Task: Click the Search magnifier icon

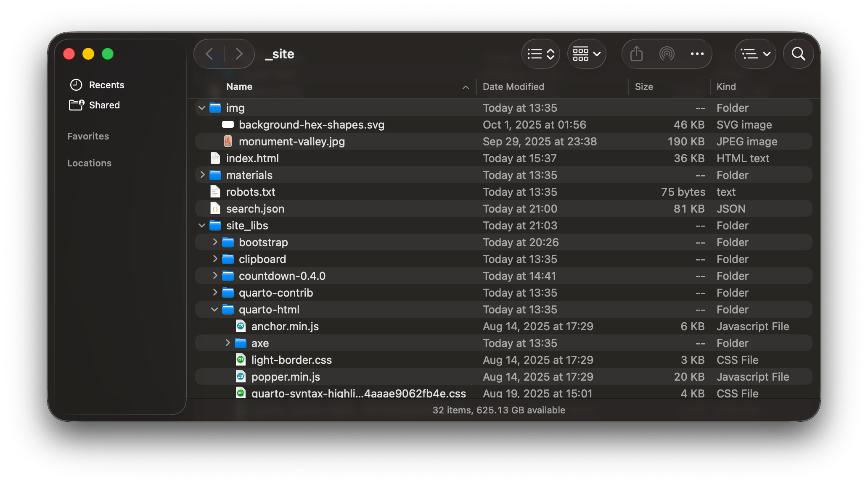Action: coord(798,54)
